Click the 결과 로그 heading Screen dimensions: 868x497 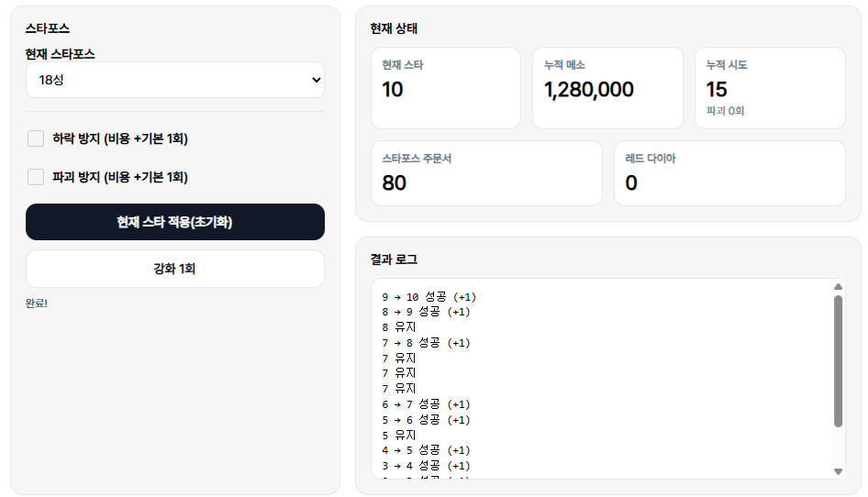(x=394, y=260)
